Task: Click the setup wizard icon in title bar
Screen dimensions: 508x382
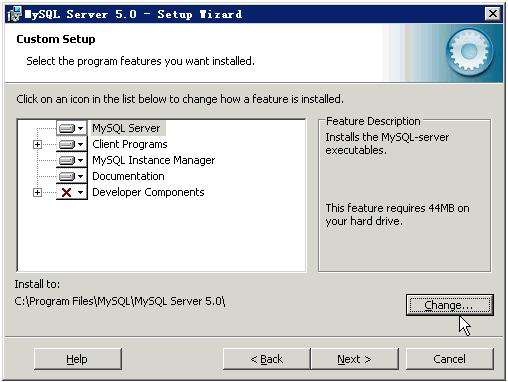Action: pos(15,14)
